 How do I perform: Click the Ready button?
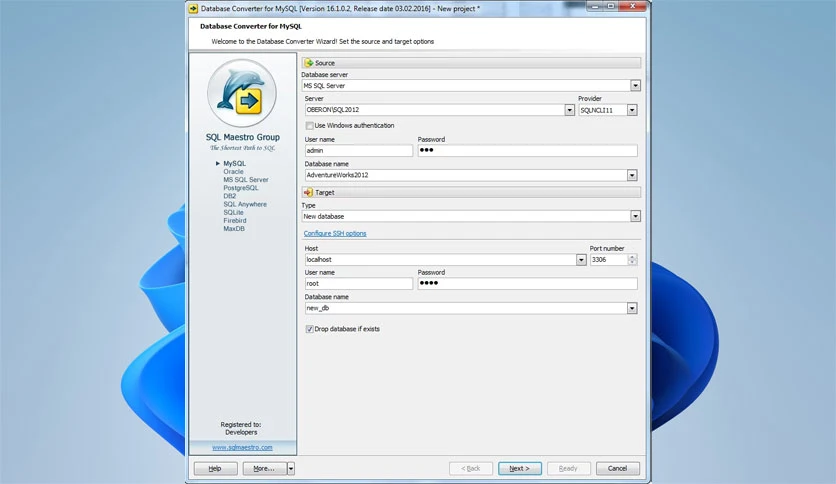(568, 469)
